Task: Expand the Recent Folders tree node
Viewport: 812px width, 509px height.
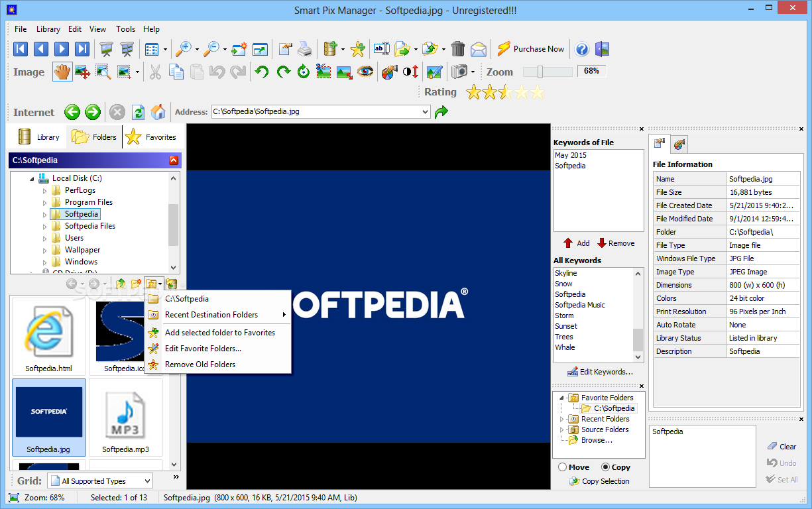Action: pos(562,419)
